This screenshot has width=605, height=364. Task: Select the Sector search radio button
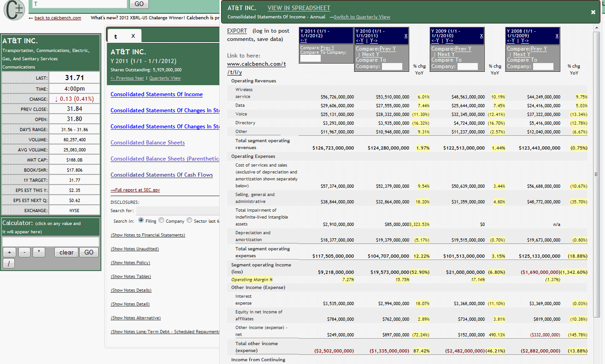pyautogui.click(x=189, y=220)
